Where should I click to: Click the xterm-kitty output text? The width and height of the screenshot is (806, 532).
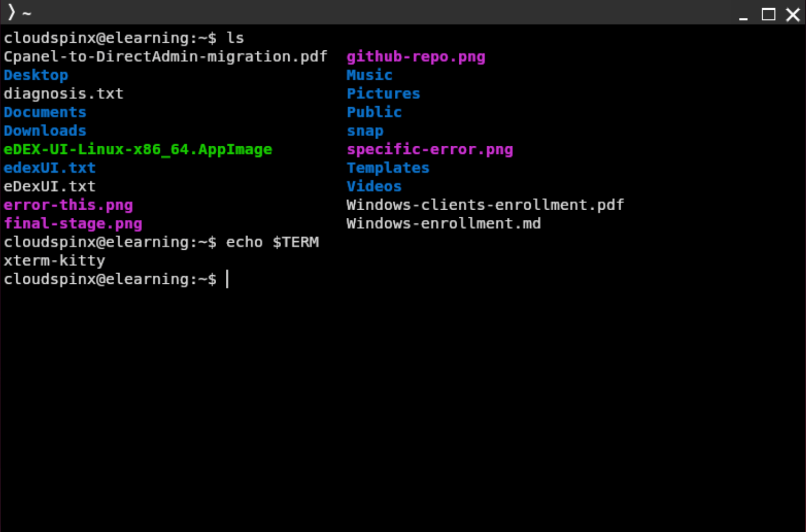pyautogui.click(x=54, y=261)
